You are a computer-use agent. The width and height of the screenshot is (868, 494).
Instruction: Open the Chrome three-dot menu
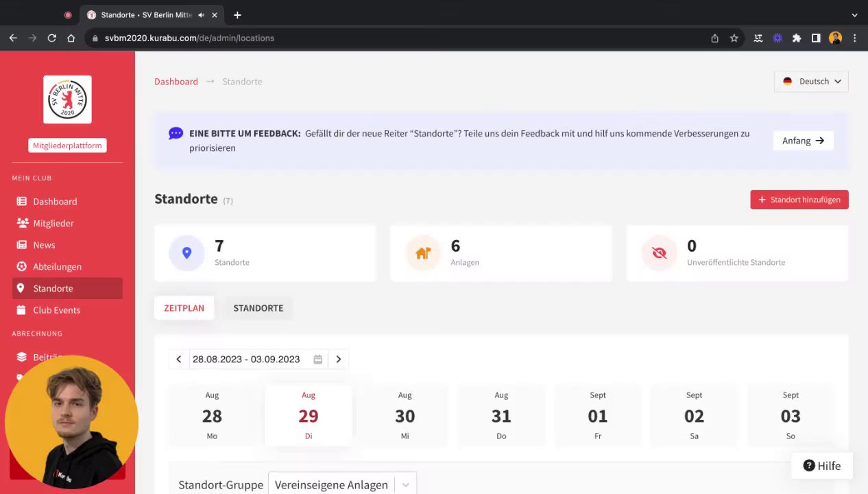(854, 38)
